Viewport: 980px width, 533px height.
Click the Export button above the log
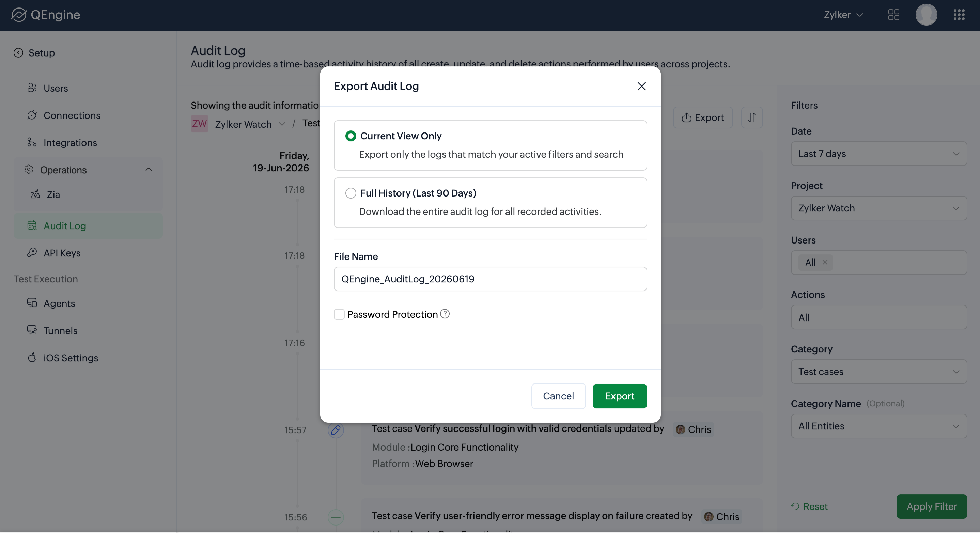(x=703, y=117)
